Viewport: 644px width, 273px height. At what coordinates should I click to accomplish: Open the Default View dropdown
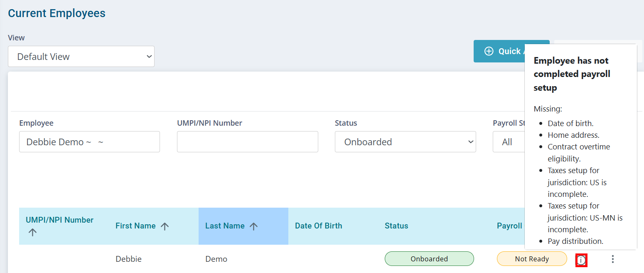point(81,57)
